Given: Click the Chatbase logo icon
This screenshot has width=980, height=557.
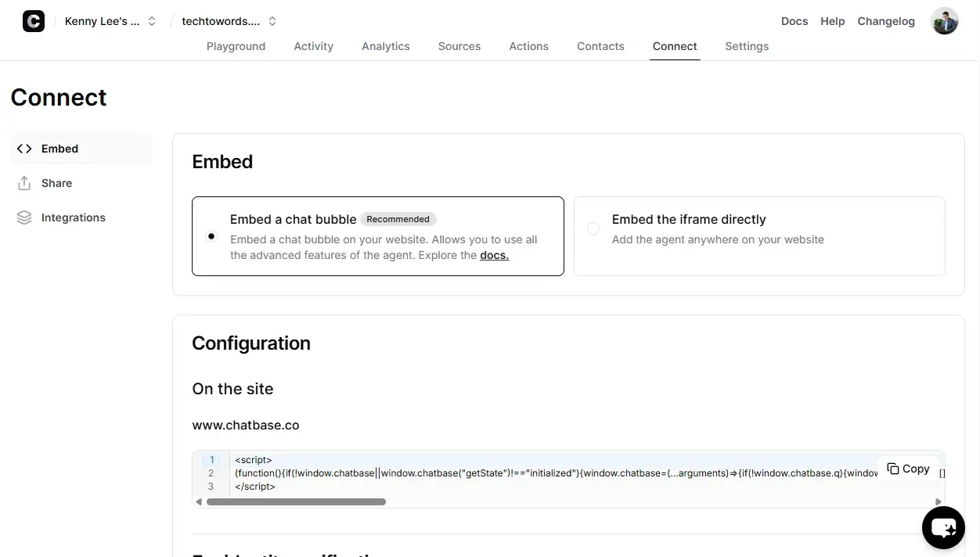Looking at the screenshot, I should pos(34,21).
